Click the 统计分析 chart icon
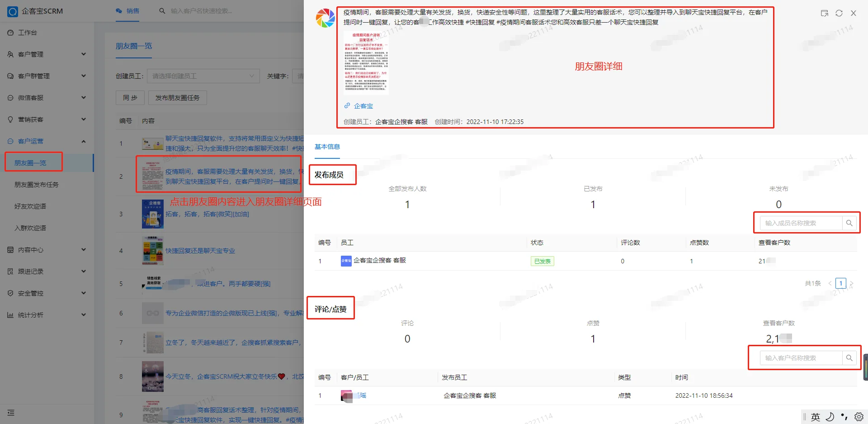The width and height of the screenshot is (868, 424). point(10,315)
